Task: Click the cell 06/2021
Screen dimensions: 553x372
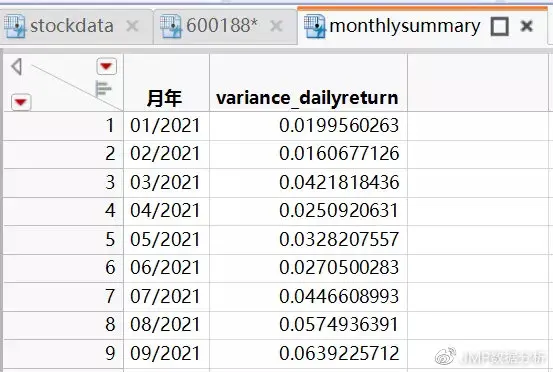Action: 165,268
